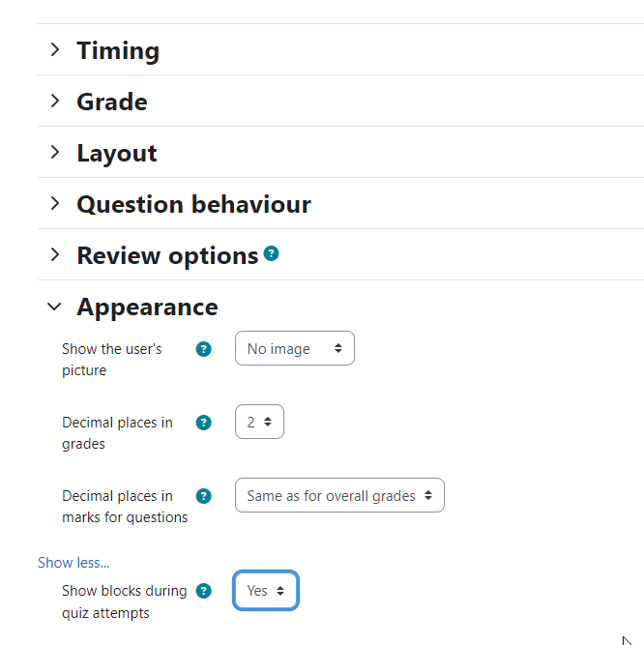Click the Appearance section heading
The image size is (644, 645).
(147, 307)
